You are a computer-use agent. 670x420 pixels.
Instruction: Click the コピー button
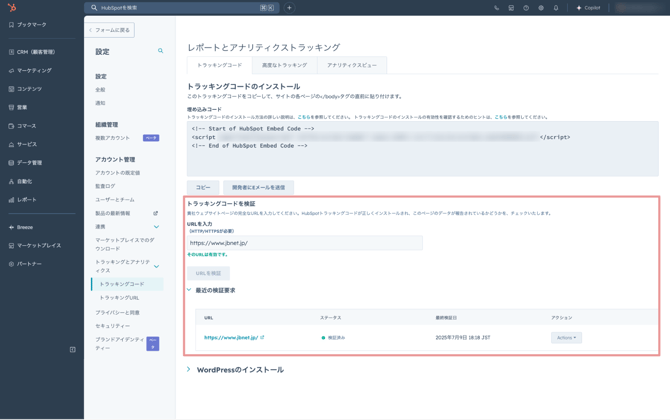click(203, 187)
